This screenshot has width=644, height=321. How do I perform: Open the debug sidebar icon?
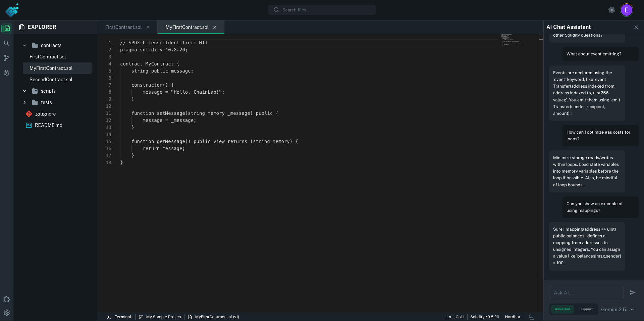pos(6,73)
